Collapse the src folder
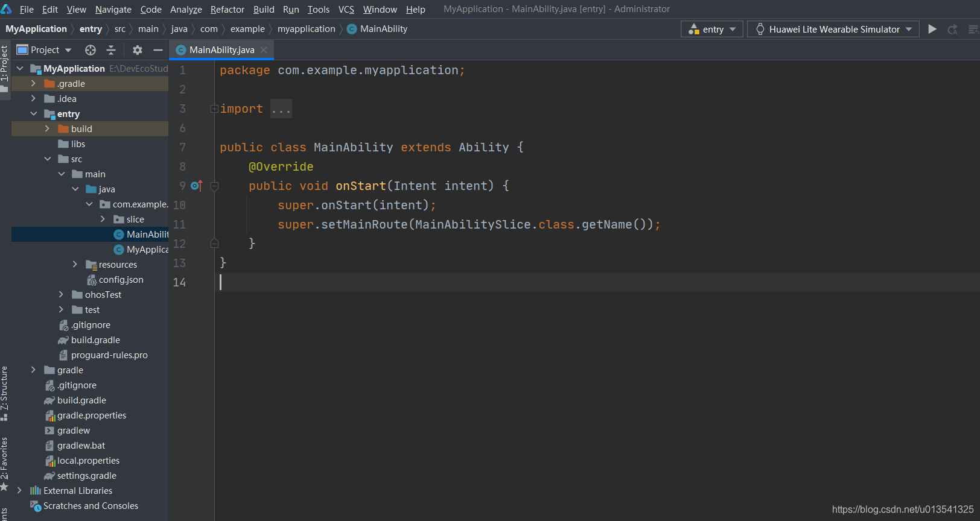The width and height of the screenshot is (980, 521). coord(48,159)
